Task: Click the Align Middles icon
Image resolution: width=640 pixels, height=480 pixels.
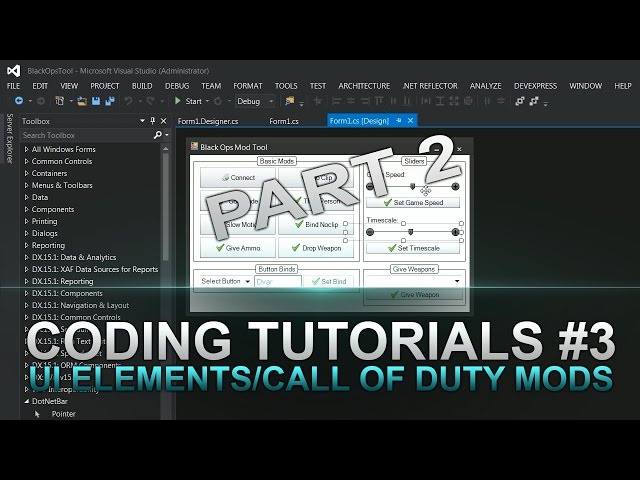Action: 393,101
